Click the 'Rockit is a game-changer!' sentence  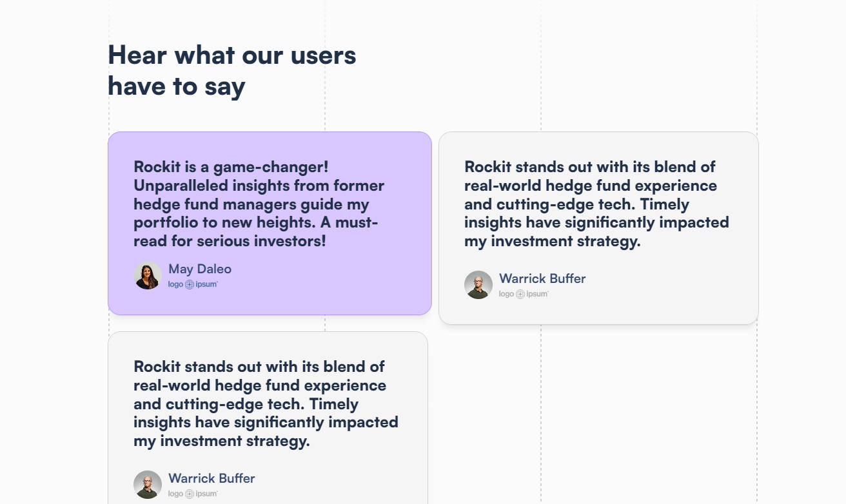(x=231, y=167)
